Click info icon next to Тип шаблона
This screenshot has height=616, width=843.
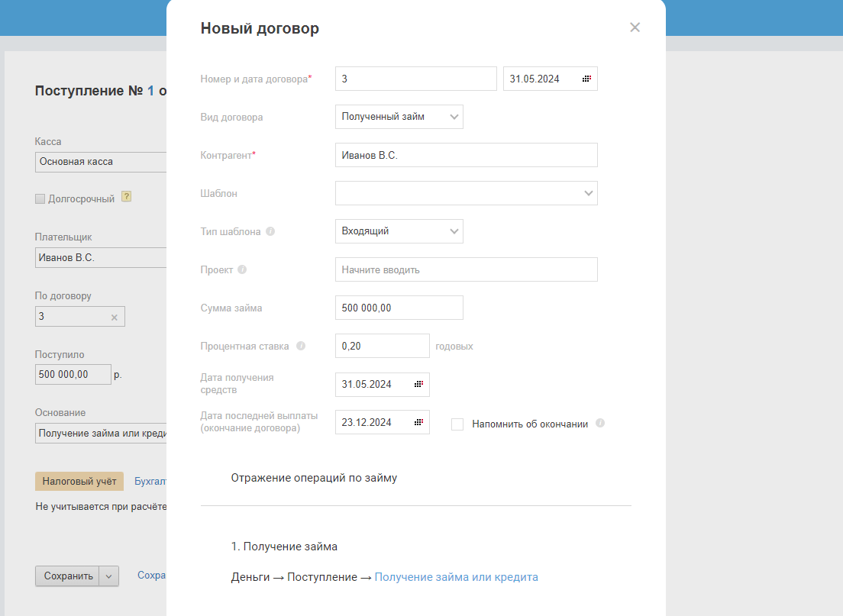coord(270,231)
